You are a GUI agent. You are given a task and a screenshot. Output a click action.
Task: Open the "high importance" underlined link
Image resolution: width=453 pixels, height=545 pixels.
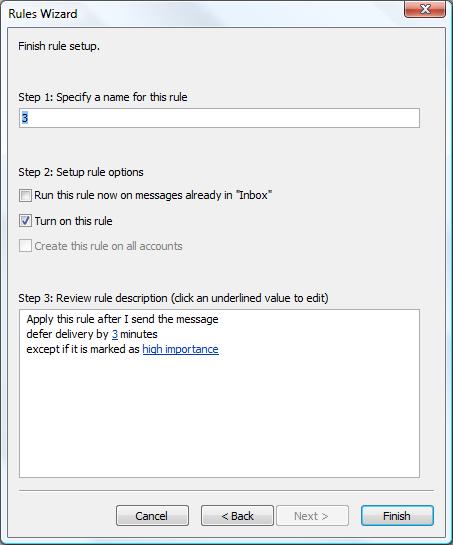click(180, 349)
